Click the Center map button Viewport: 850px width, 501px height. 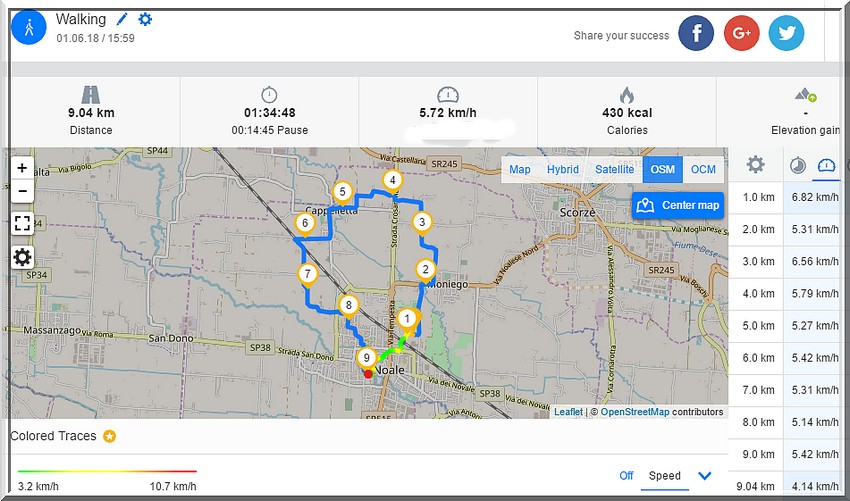(x=678, y=205)
